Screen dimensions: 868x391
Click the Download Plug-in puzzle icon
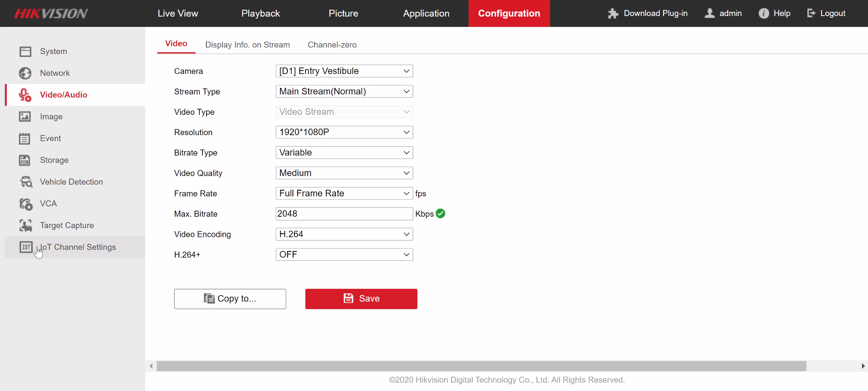pyautogui.click(x=613, y=13)
